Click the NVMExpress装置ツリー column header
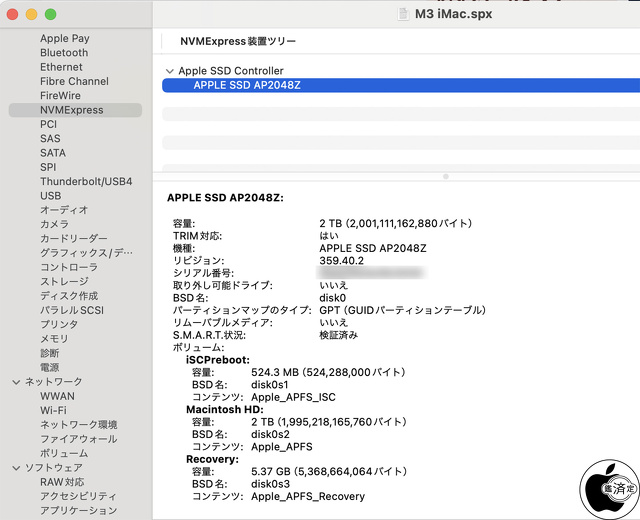 pyautogui.click(x=238, y=41)
